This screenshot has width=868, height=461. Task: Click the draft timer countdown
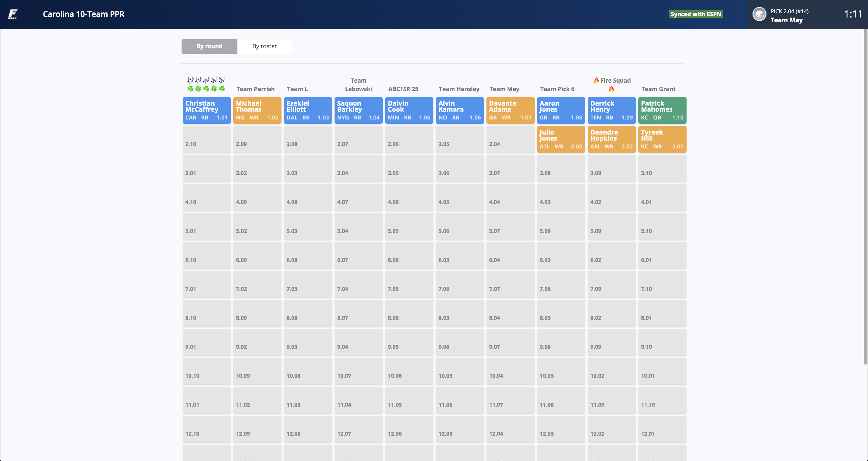(x=853, y=14)
